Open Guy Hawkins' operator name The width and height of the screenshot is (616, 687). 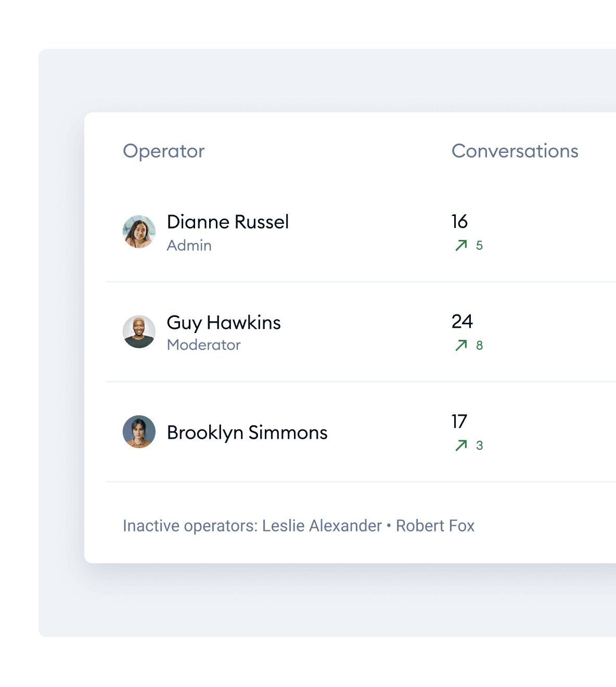(224, 323)
